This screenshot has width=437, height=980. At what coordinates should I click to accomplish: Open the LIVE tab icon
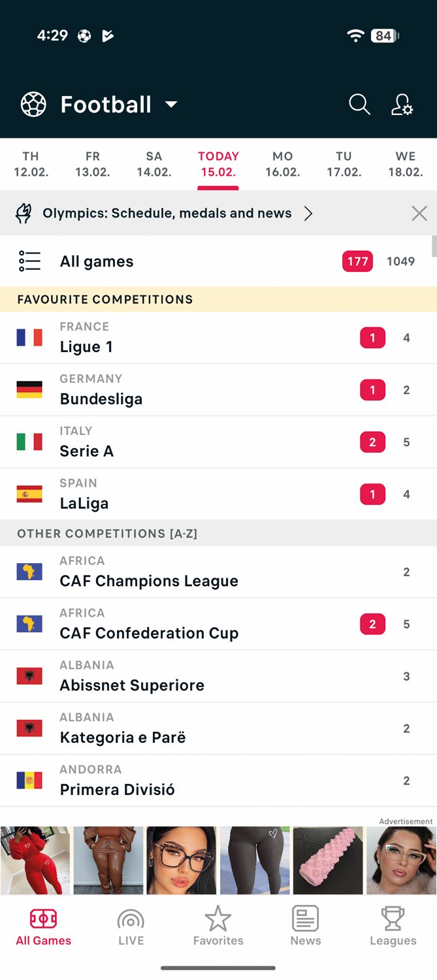(x=131, y=920)
